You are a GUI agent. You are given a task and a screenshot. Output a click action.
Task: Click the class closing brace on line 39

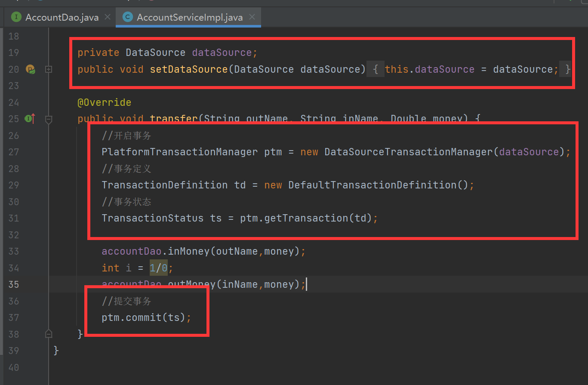pyautogui.click(x=56, y=351)
